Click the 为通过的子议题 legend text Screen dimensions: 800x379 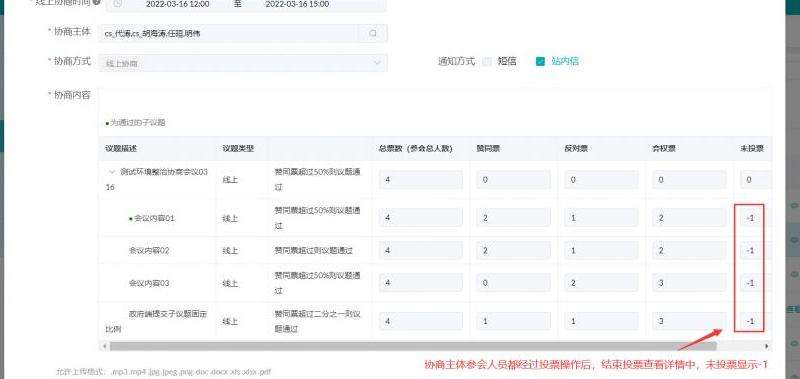[x=138, y=123]
